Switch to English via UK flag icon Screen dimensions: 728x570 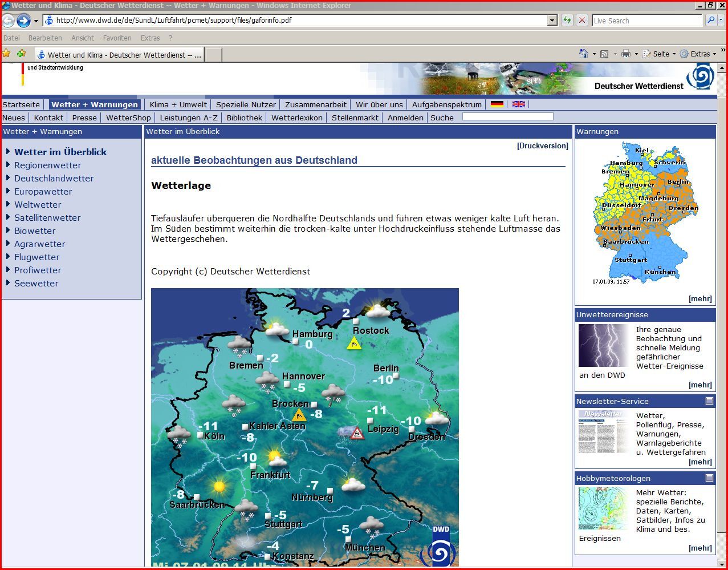518,104
